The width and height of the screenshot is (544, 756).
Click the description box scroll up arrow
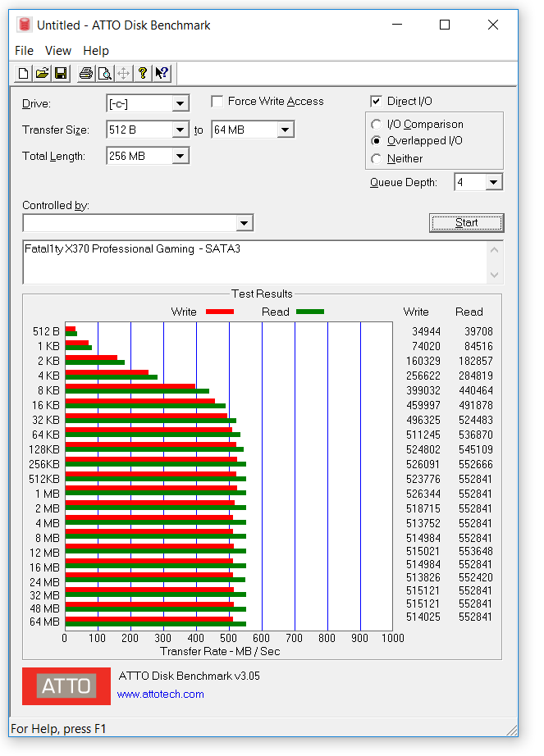point(494,250)
